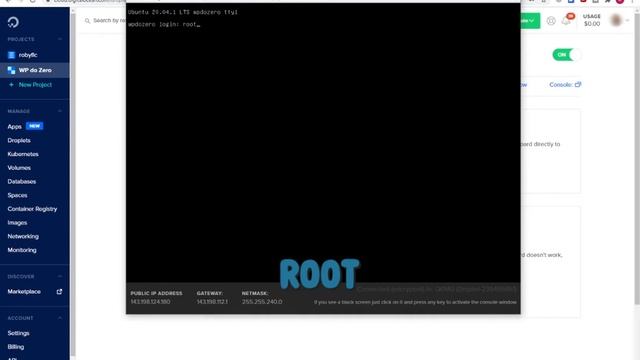
Task: Go to Networking
Action: pyautogui.click(x=23, y=236)
